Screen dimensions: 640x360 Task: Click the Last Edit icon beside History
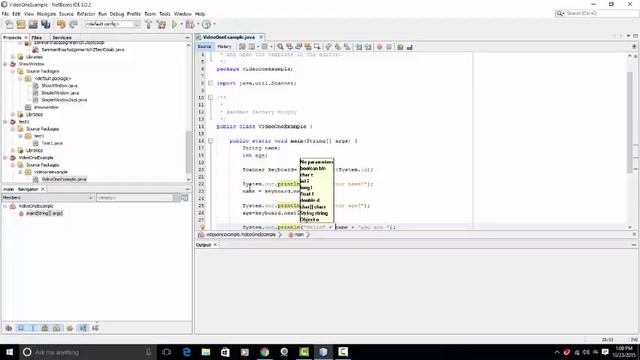pyautogui.click(x=242, y=47)
